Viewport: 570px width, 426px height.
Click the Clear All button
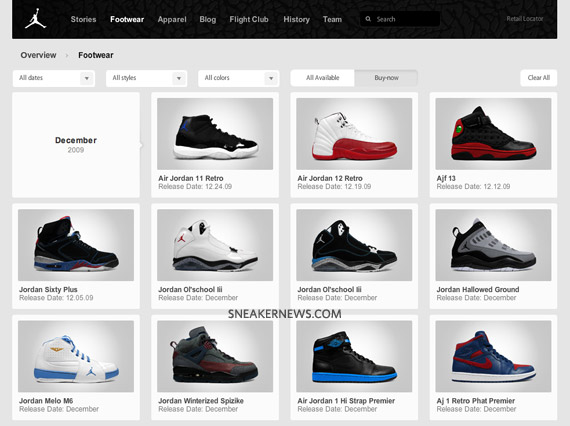(x=538, y=78)
